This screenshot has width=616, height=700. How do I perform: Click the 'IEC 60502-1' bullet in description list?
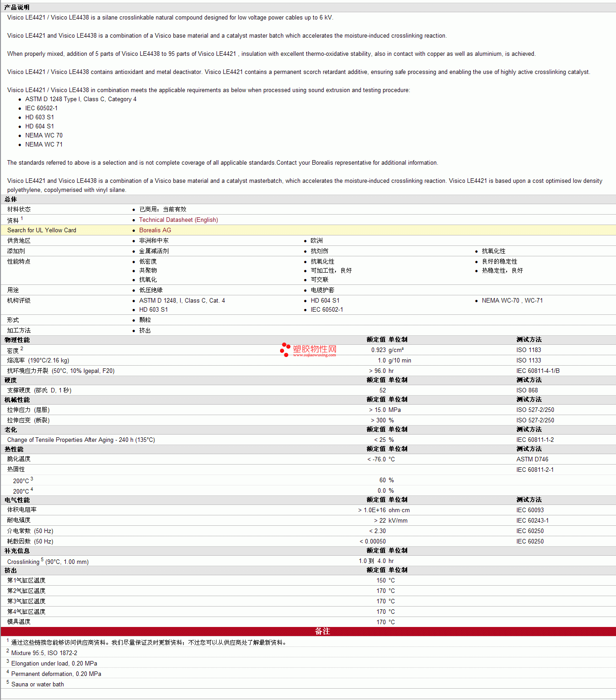point(41,108)
